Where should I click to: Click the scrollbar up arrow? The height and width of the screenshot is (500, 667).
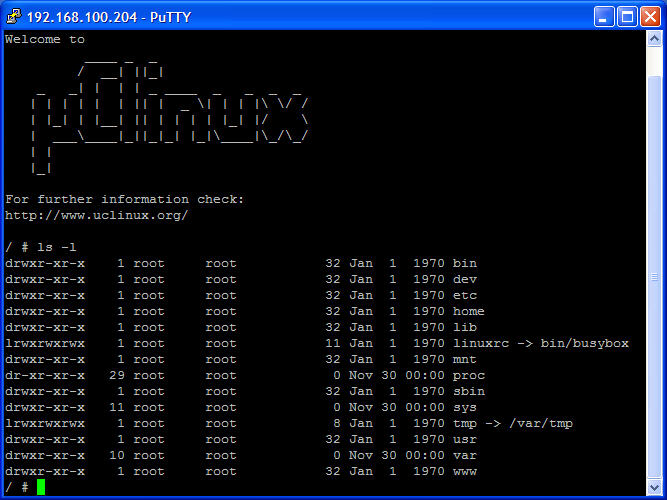(654, 39)
